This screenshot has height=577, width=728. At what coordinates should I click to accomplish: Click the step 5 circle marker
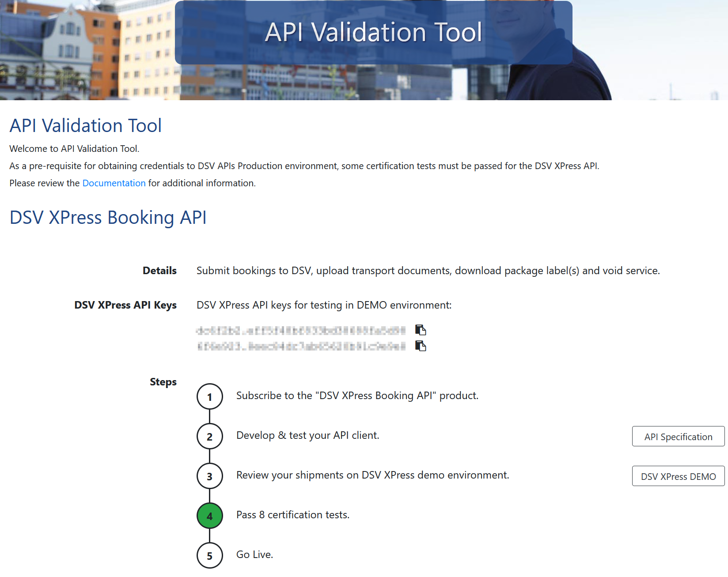[x=209, y=555]
